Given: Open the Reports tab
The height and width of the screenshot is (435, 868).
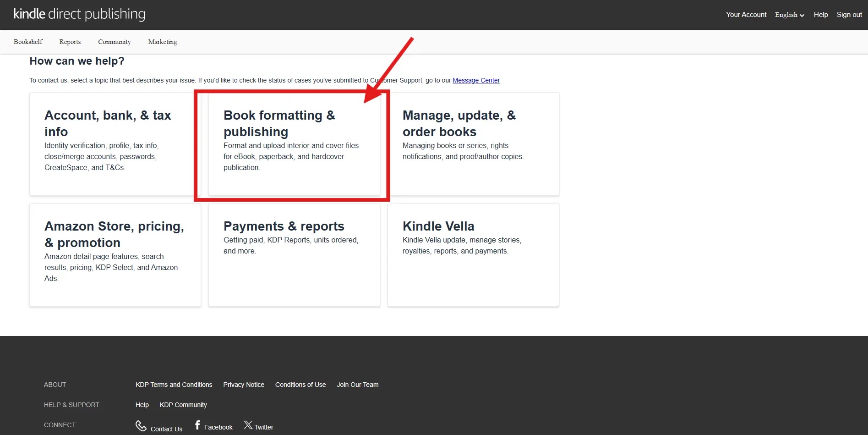Looking at the screenshot, I should [70, 42].
